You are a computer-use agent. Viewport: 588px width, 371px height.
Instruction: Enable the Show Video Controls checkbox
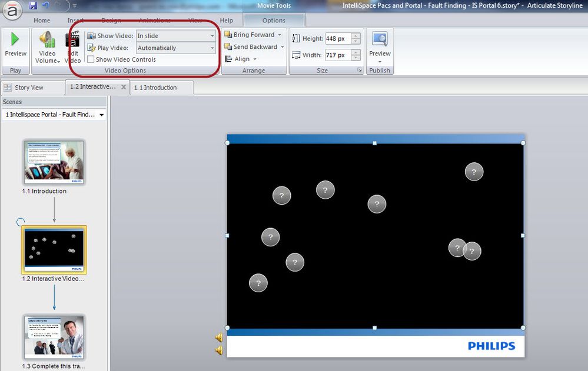91,59
